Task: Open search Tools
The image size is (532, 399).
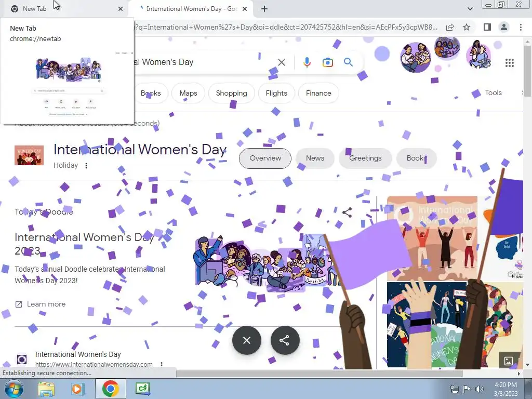Action: pos(493,92)
